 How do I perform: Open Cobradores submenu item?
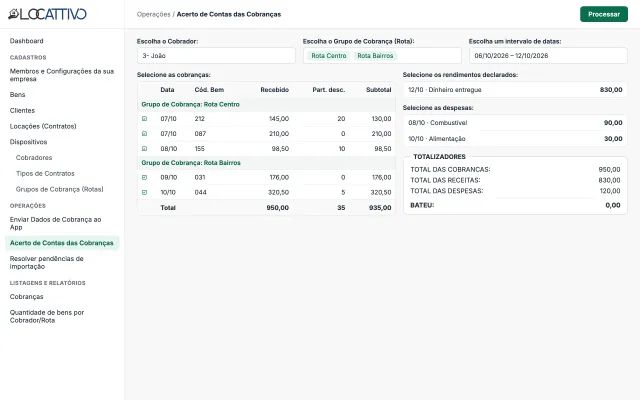34,158
